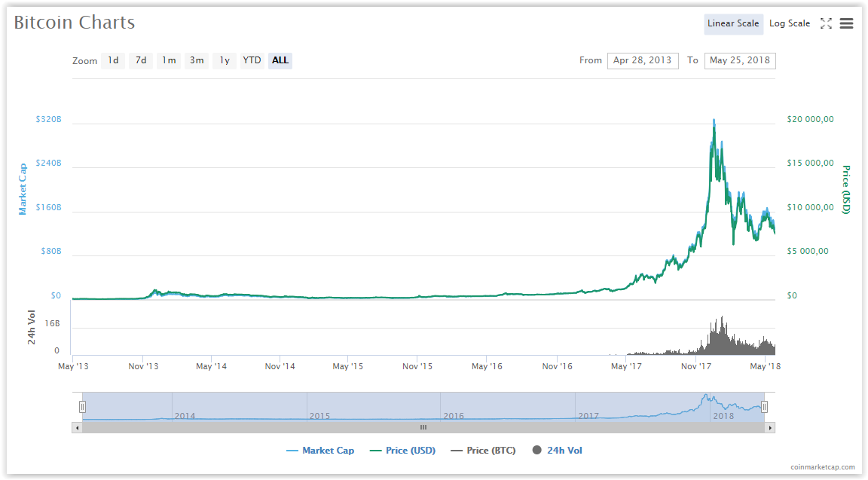
Task: Click the $15 000,00 price axis label
Action: (811, 164)
